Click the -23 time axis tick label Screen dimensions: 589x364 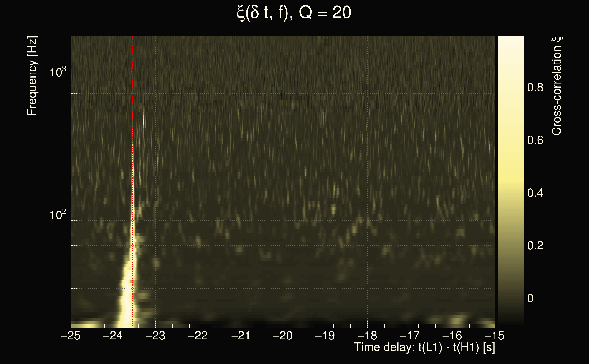155,336
